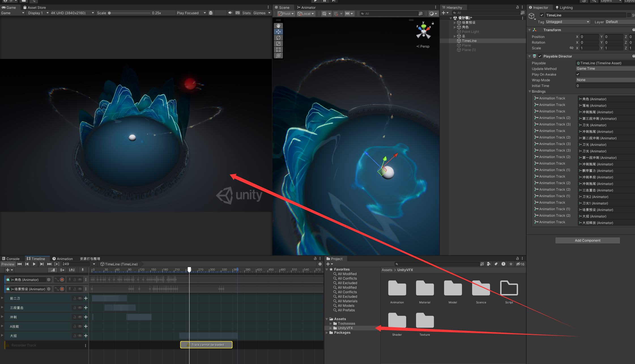Go to Timeline end
Viewport: 635px width, 364px height.
coord(49,264)
